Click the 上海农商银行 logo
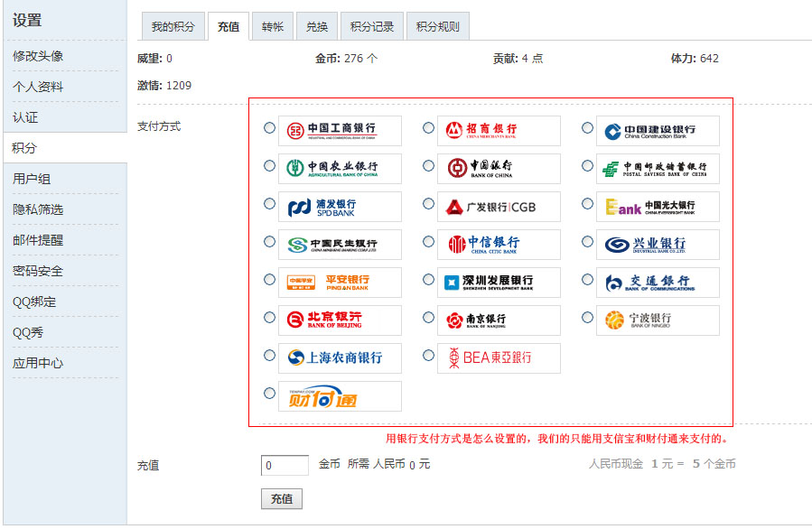The height and width of the screenshot is (529, 812). (x=340, y=357)
